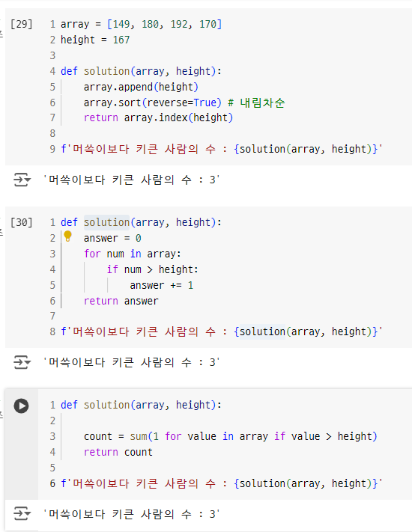Image resolution: width=412 pixels, height=532 pixels.
Task: Click def solution line 4 in cell 29
Action: tap(141, 71)
